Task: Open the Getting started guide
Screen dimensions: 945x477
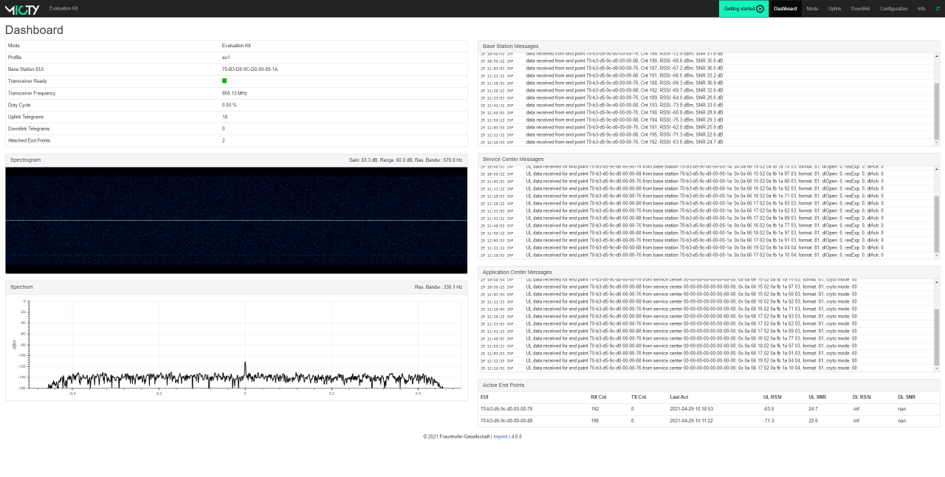Action: pyautogui.click(x=739, y=9)
